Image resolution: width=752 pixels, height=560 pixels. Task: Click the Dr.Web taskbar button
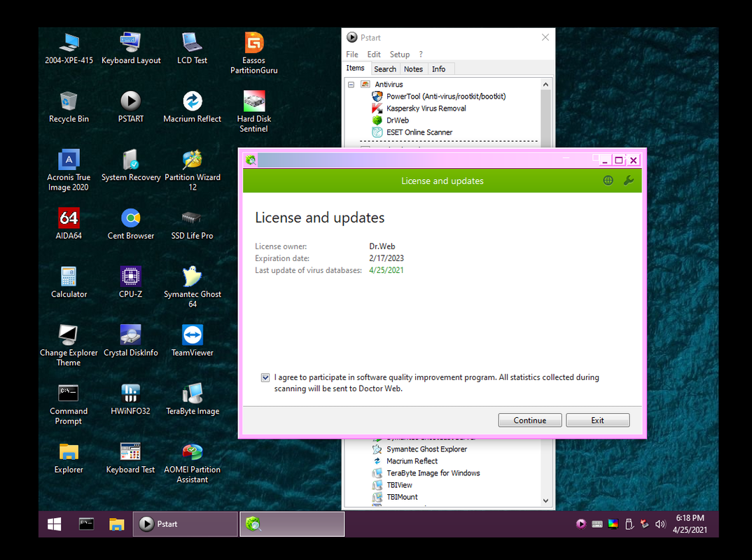point(292,524)
